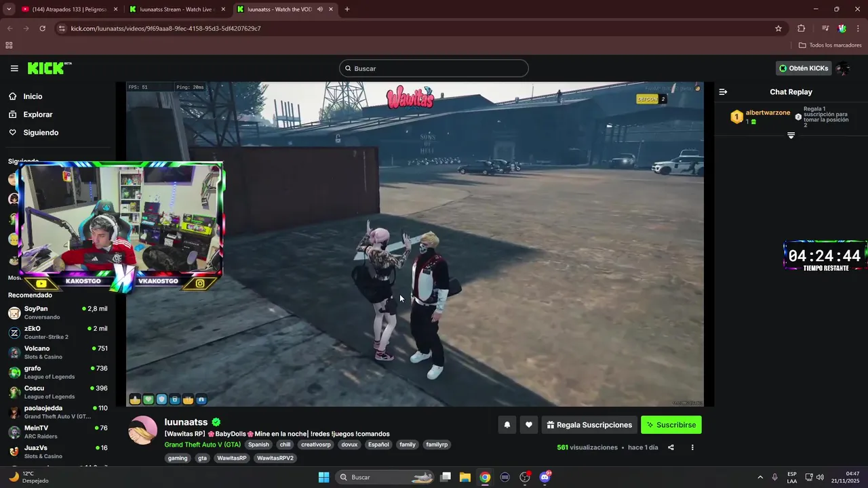Select the Español tag
The width and height of the screenshot is (868, 488).
coord(378,445)
